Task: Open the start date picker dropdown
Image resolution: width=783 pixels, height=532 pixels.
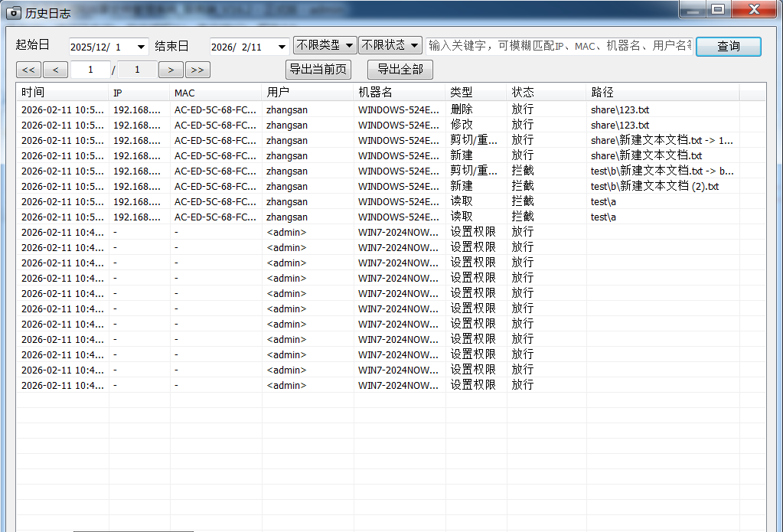Action: click(141, 47)
